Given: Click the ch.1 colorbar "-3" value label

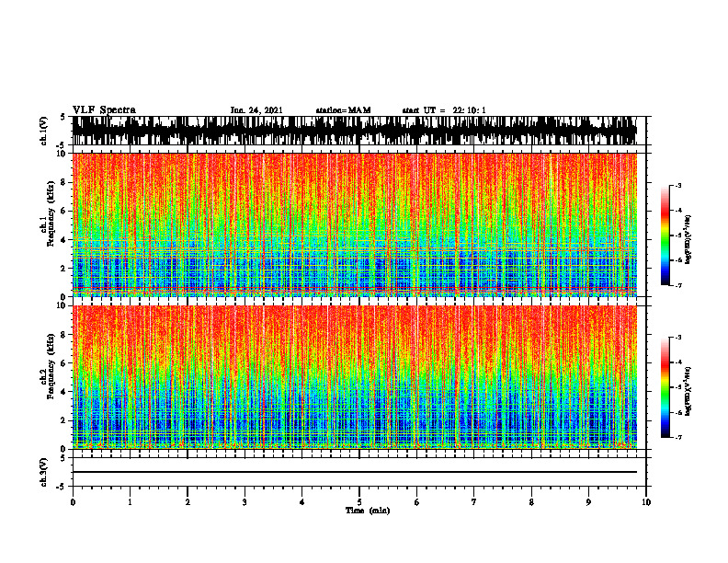Looking at the screenshot, I should click(677, 186).
